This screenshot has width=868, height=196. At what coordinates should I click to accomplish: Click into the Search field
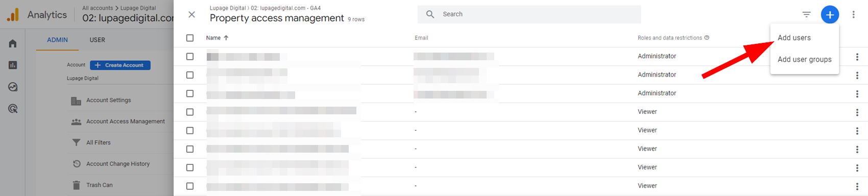click(x=529, y=14)
